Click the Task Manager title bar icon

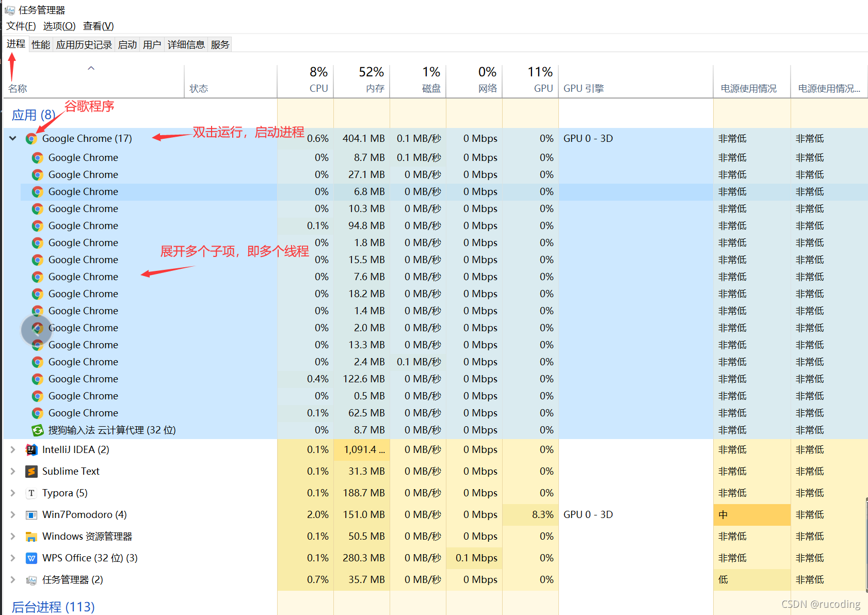pyautogui.click(x=9, y=10)
